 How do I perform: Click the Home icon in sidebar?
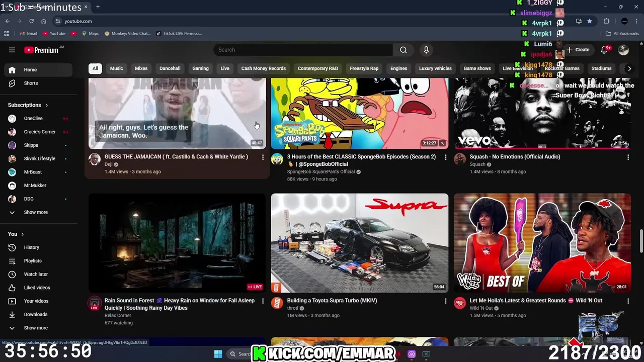click(x=12, y=70)
